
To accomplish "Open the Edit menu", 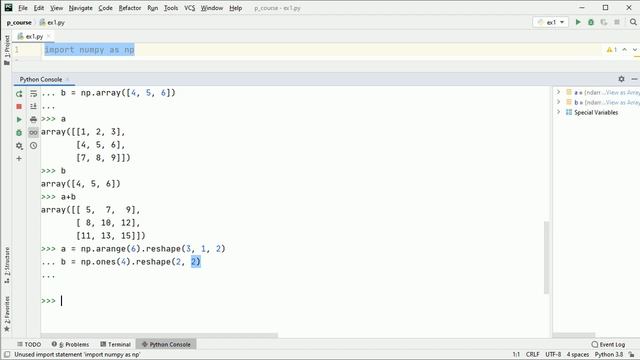I will 39,8.
